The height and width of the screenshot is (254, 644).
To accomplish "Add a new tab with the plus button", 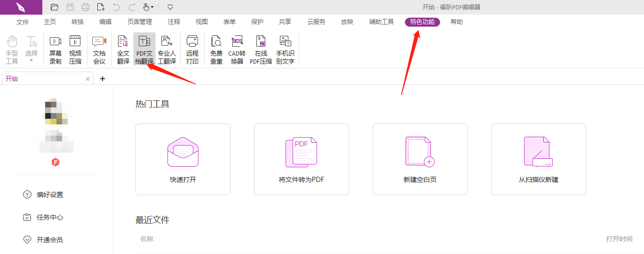I will (x=103, y=79).
